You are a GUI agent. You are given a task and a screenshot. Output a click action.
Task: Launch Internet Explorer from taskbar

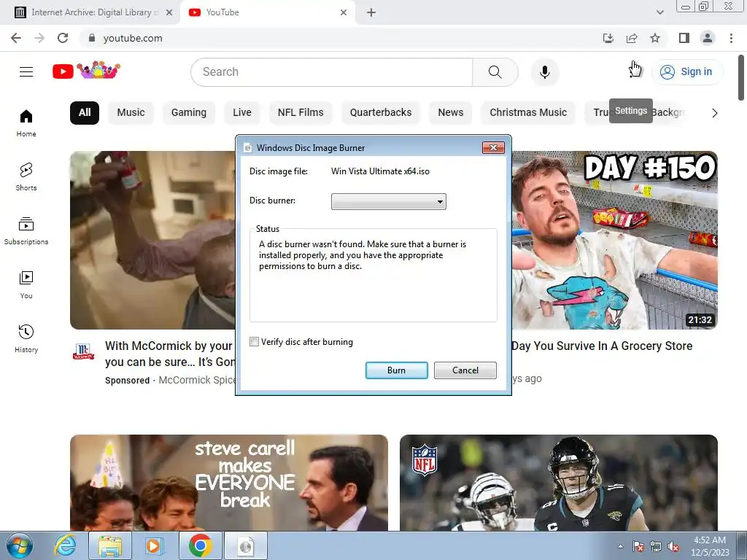click(x=65, y=545)
